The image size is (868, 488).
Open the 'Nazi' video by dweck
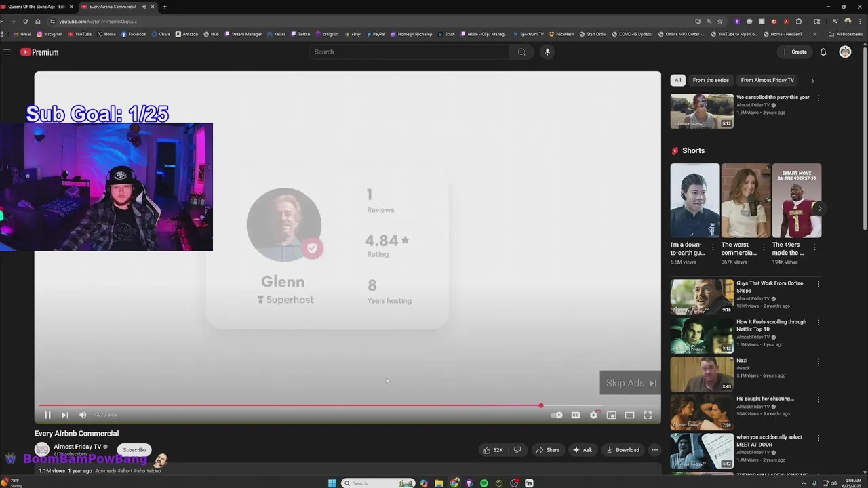click(x=702, y=373)
